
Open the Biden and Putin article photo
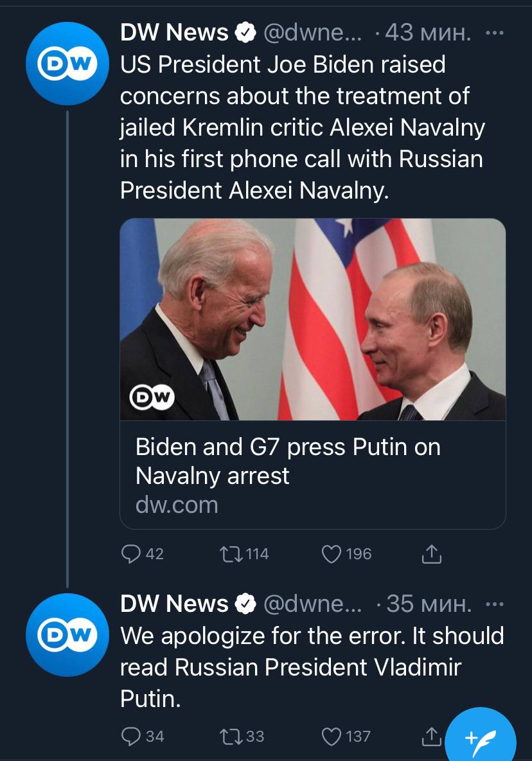point(313,319)
